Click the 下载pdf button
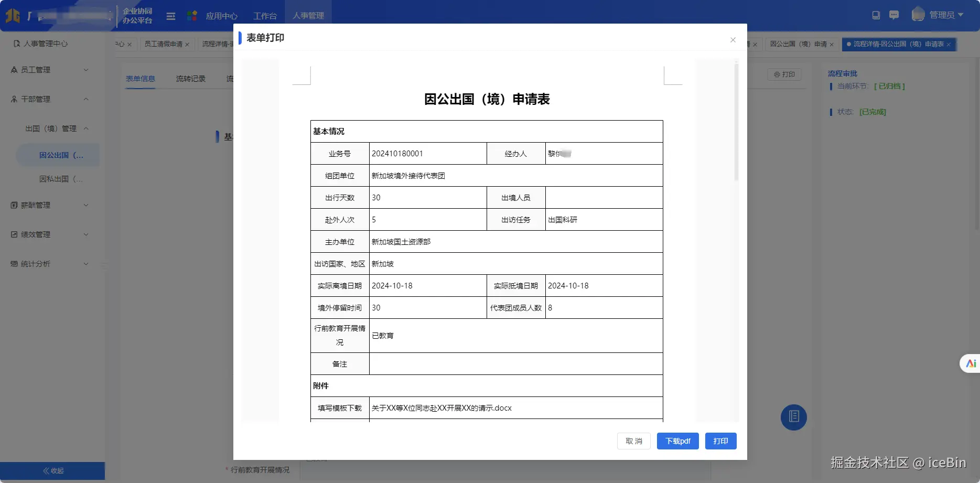The width and height of the screenshot is (980, 483). coord(677,441)
